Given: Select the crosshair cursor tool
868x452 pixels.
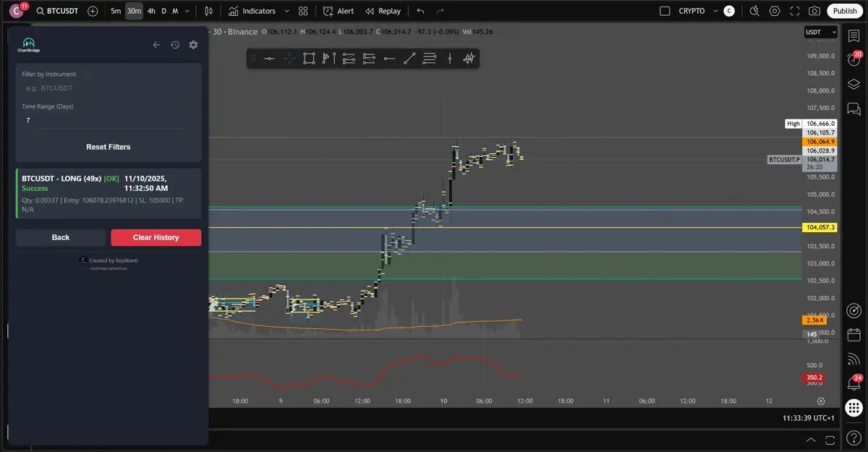Looking at the screenshot, I should (289, 59).
